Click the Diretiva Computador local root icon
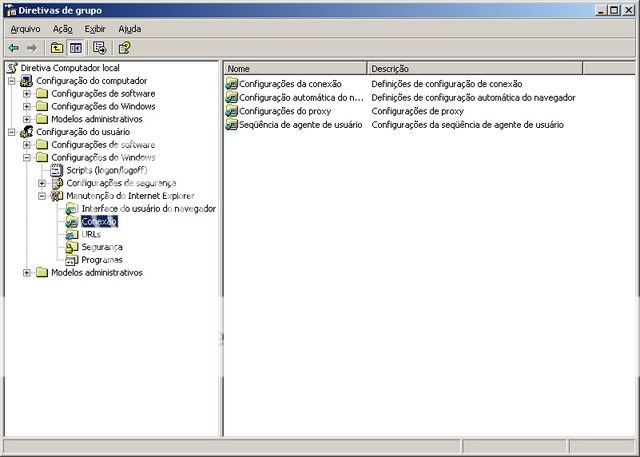This screenshot has height=457, width=640. [13, 68]
